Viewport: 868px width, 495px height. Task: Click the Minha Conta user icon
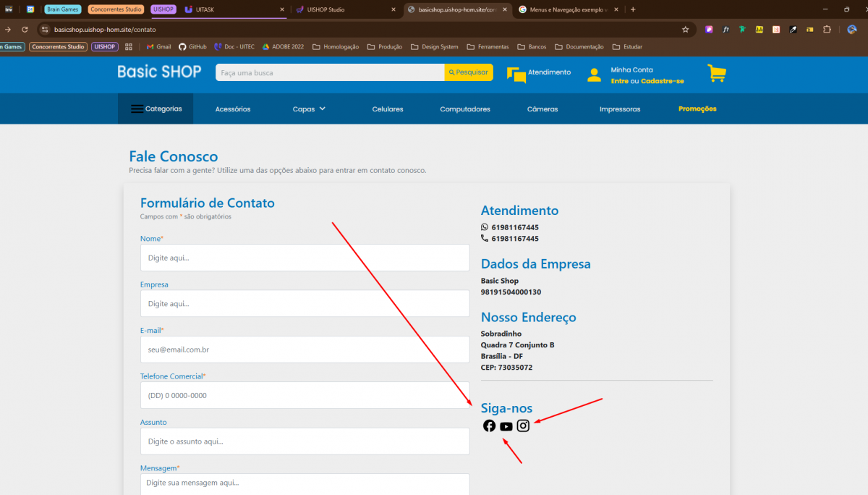[x=594, y=75]
